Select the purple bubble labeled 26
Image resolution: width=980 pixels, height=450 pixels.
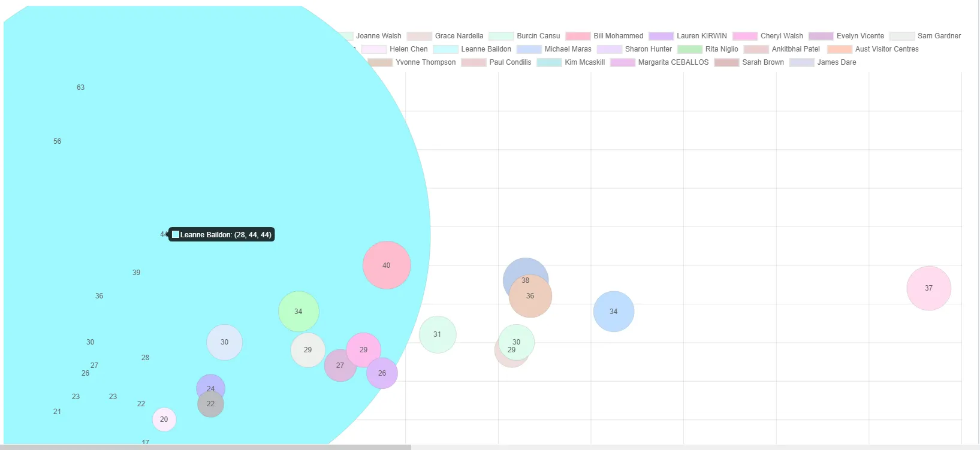(x=382, y=373)
